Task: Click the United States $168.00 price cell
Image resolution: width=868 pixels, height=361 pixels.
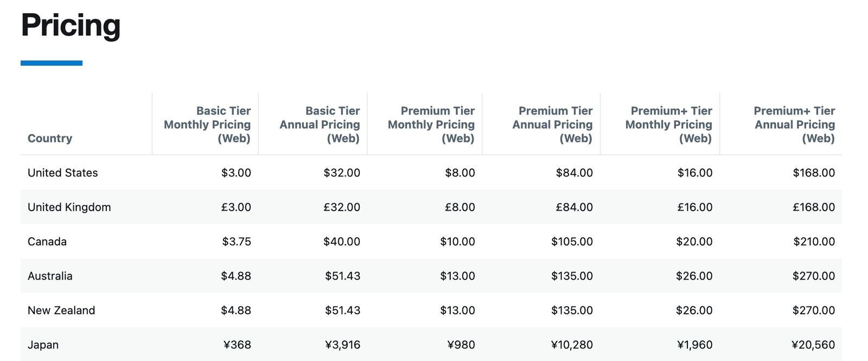Action: (814, 173)
